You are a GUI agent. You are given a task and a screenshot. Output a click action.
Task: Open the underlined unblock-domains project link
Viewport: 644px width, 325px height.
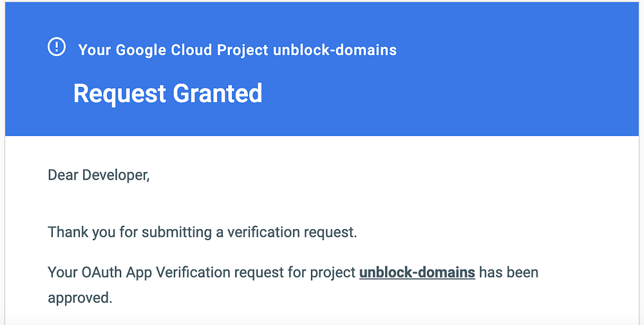coord(417,272)
